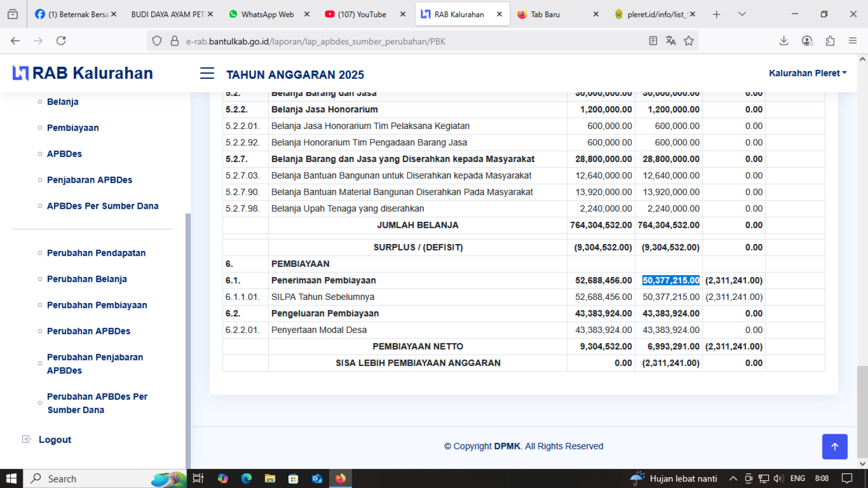Open the extensions puzzle icon

pos(830,41)
